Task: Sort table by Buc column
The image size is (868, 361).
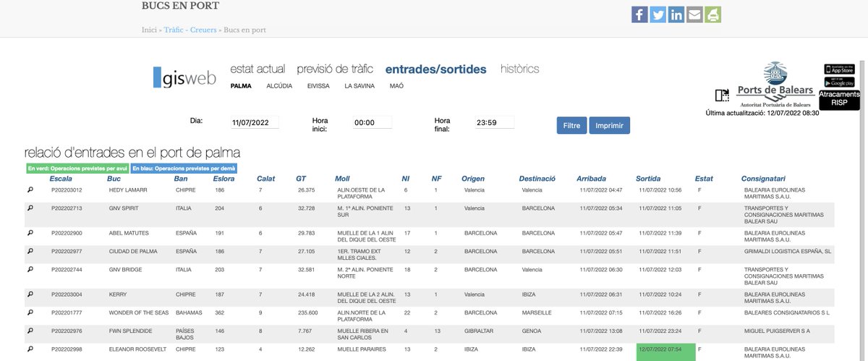Action: [x=114, y=178]
